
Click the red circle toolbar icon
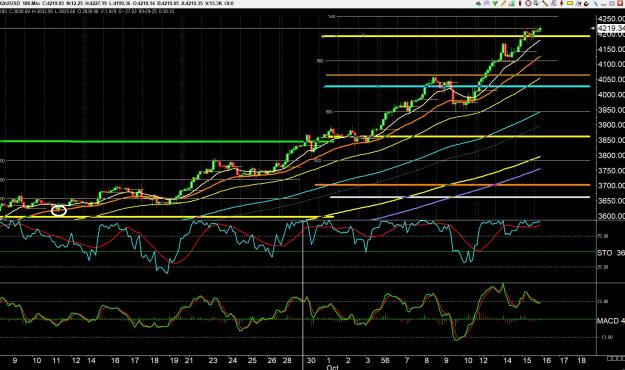[x=528, y=4]
